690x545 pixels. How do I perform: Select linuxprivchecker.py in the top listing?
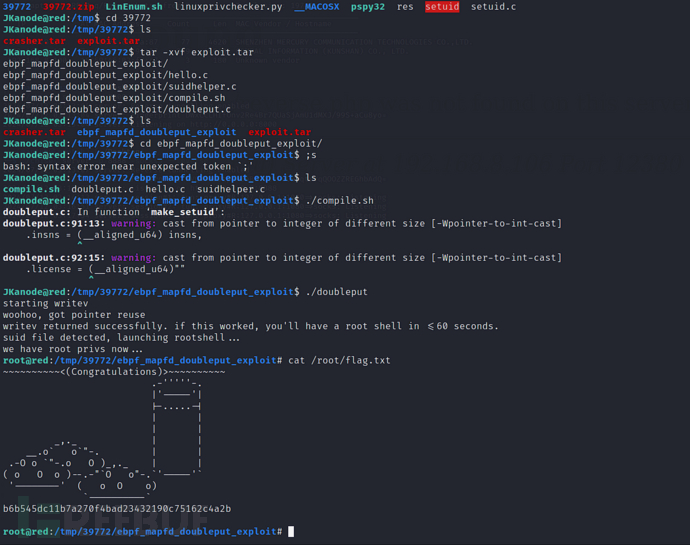click(x=228, y=7)
